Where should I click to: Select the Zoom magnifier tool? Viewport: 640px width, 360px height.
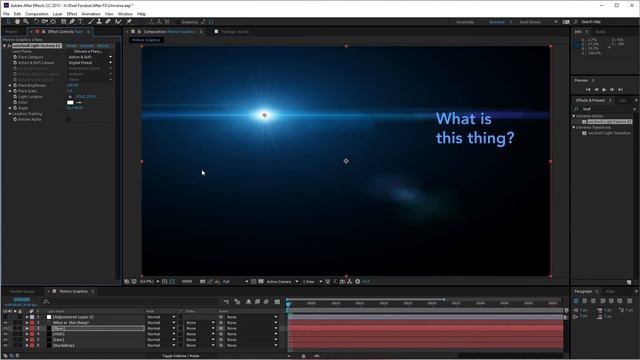(x=26, y=22)
